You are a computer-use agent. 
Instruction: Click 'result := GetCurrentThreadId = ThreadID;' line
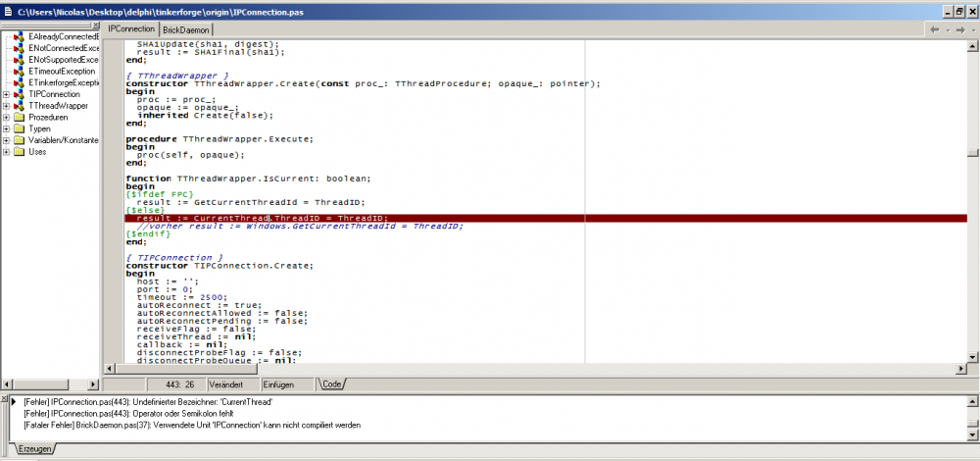pos(251,202)
